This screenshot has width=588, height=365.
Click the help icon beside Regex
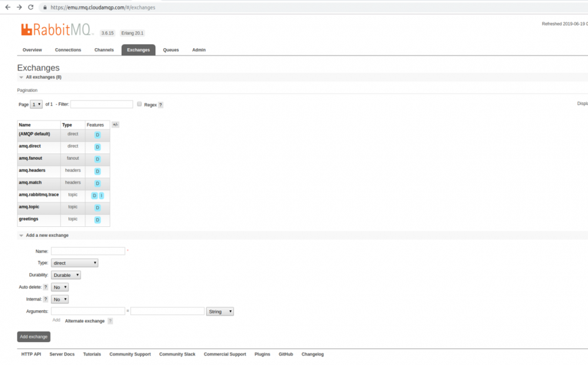click(x=160, y=104)
